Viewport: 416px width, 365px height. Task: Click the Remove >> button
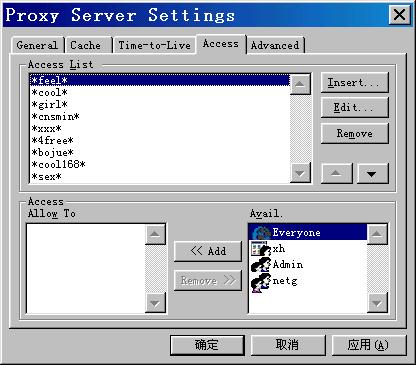click(208, 280)
